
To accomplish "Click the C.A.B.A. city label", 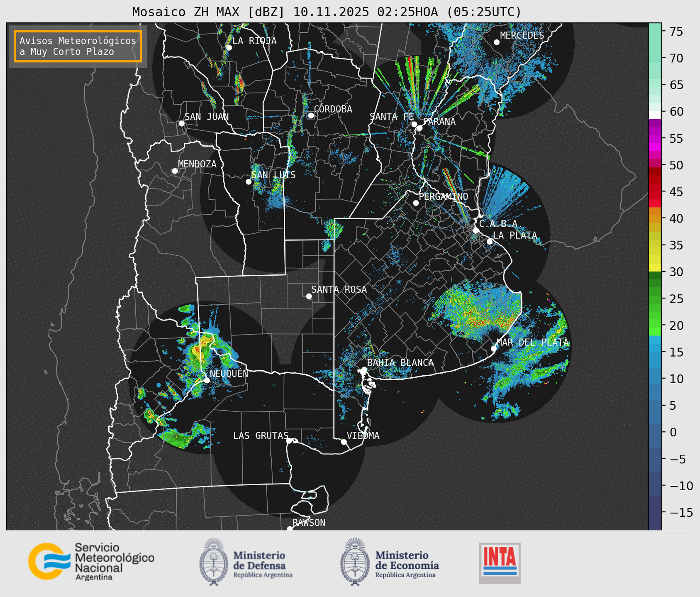I will (500, 224).
